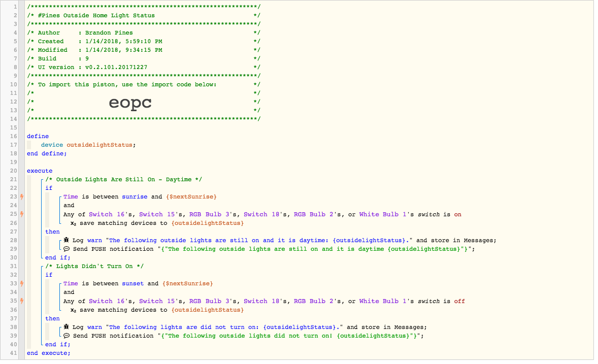Click the lightning bolt icon beside line 25
598x364 pixels.
click(22, 214)
